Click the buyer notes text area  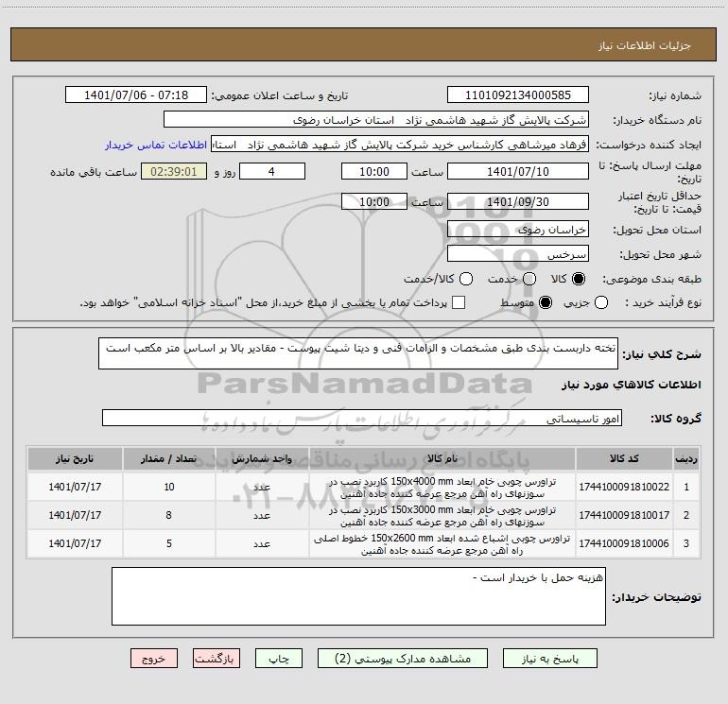358,596
